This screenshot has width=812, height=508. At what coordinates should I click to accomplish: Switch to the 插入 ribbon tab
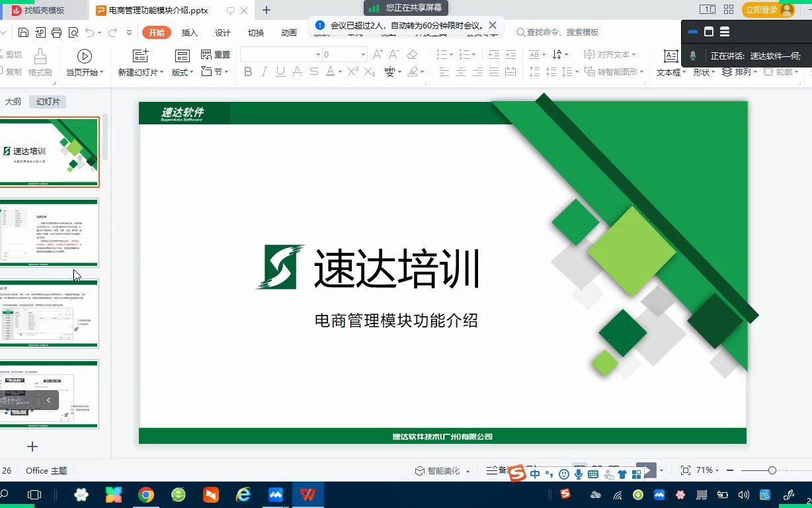189,32
